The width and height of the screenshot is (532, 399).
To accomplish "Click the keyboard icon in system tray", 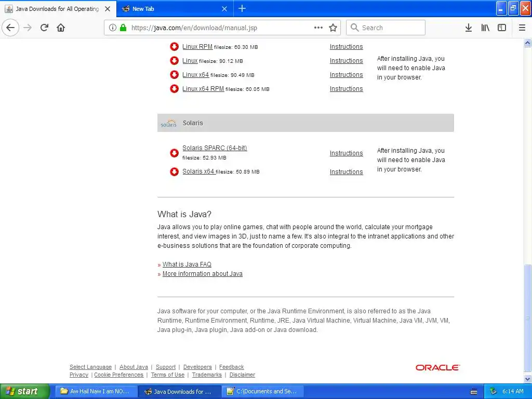I will tap(474, 392).
